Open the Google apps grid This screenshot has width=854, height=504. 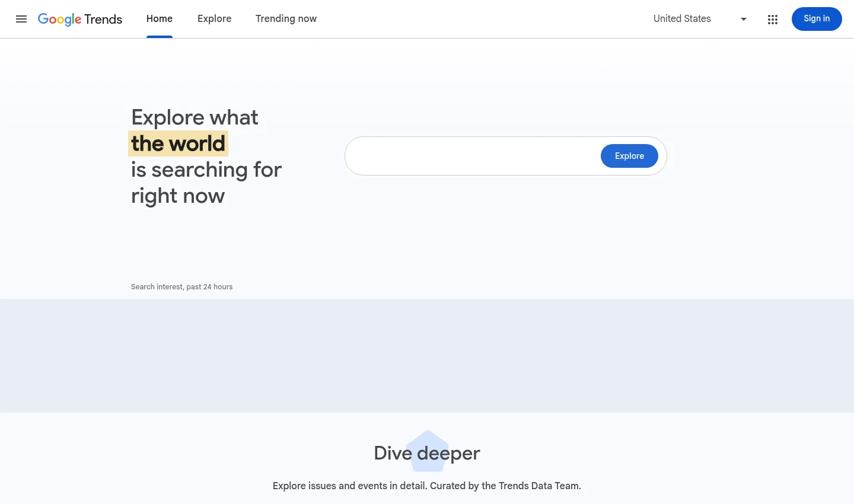click(772, 19)
